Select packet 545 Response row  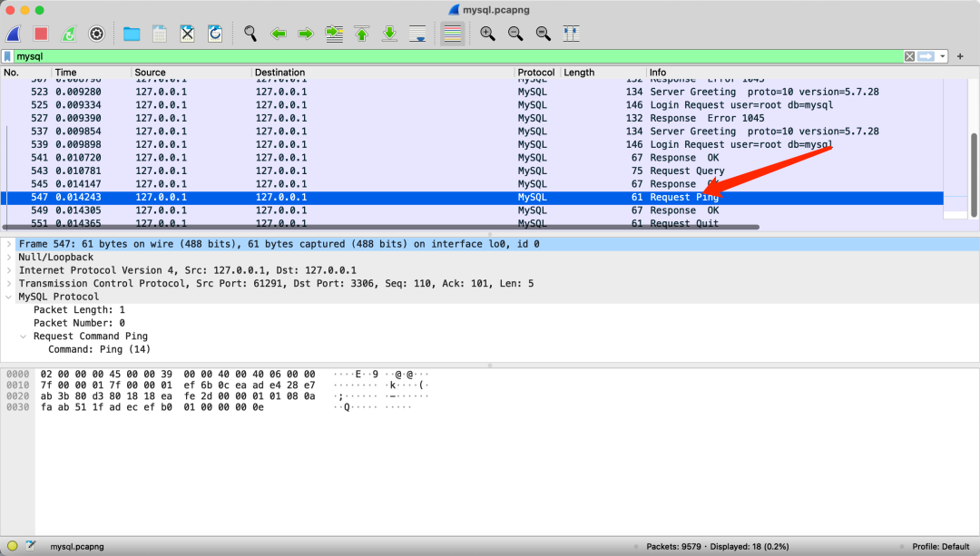pyautogui.click(x=472, y=183)
